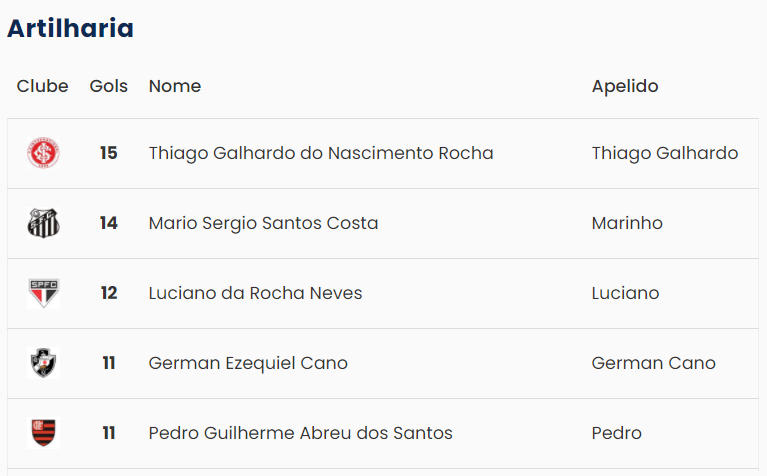The width and height of the screenshot is (767, 476).
Task: Click the 14 goals value
Action: click(109, 223)
